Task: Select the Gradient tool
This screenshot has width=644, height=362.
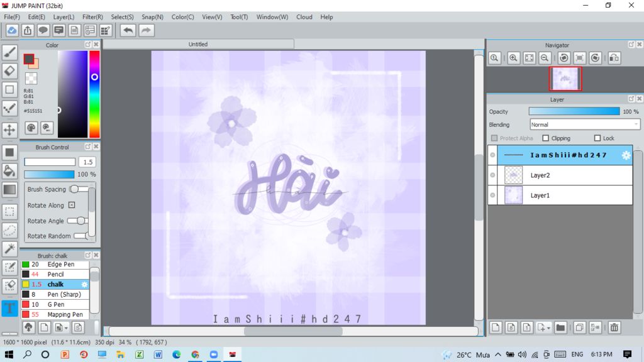Action: (x=9, y=190)
